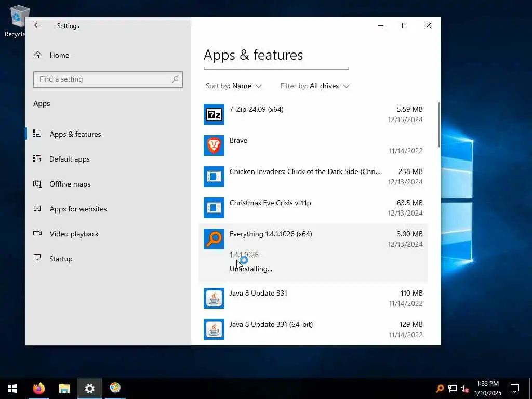Click the Apps & features page heading
The image size is (532, 399).
click(x=253, y=55)
